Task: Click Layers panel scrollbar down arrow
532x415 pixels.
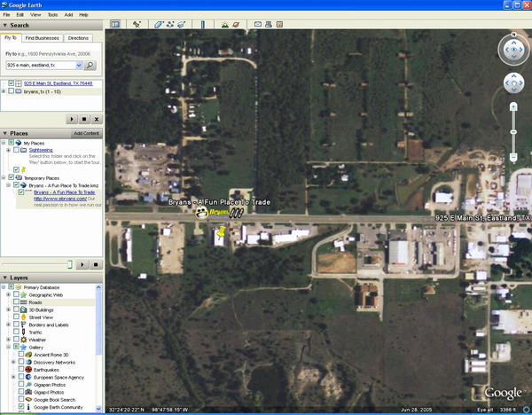Action: 98,409
